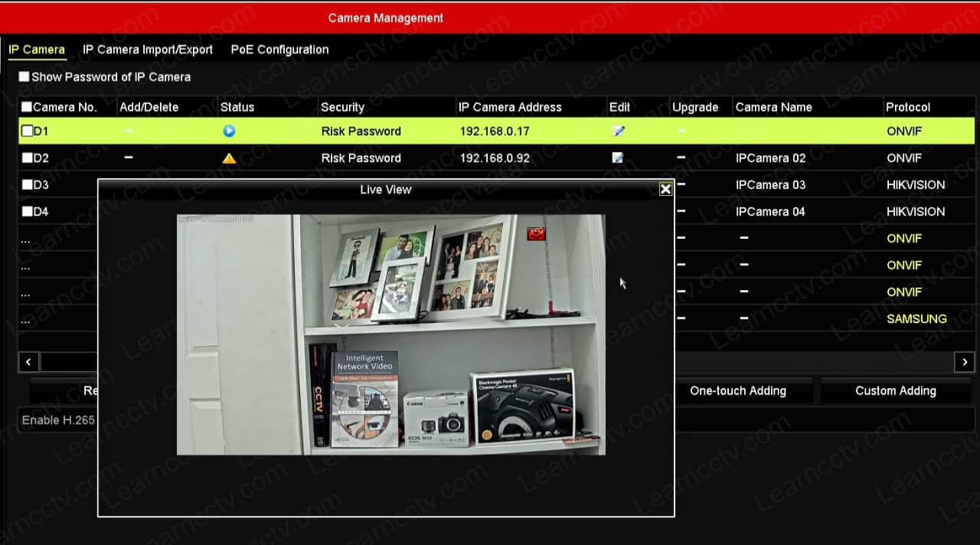Image resolution: width=980 pixels, height=545 pixels.
Task: Open the edit icon for camera D2
Action: [618, 158]
